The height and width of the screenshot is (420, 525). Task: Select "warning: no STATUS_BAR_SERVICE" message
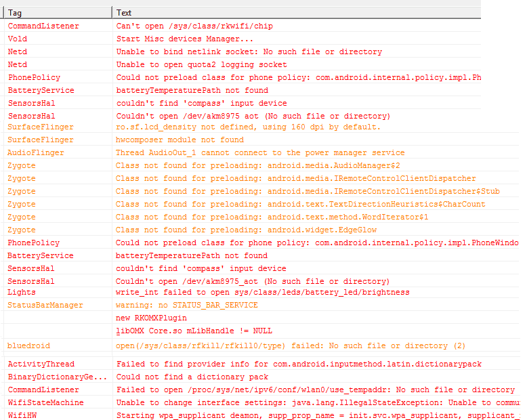[186, 305]
